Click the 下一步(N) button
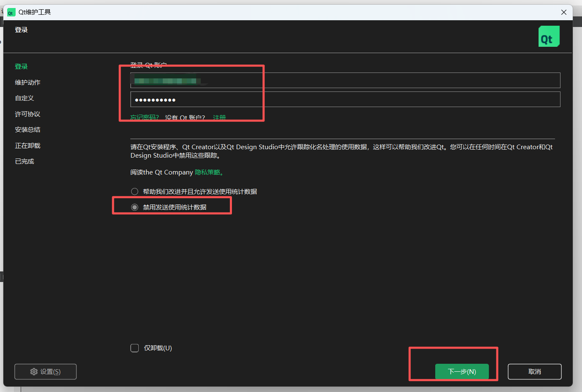Viewport: 582px width, 392px height. 462,372
